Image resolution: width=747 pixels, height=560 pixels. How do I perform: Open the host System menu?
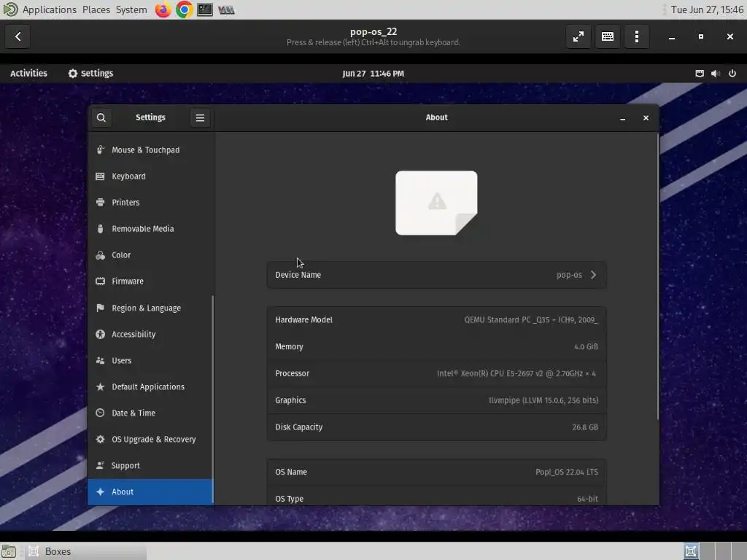click(131, 9)
